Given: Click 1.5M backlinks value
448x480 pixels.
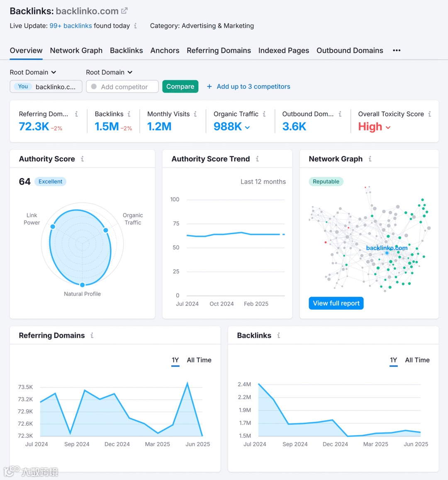Looking at the screenshot, I should pos(107,126).
